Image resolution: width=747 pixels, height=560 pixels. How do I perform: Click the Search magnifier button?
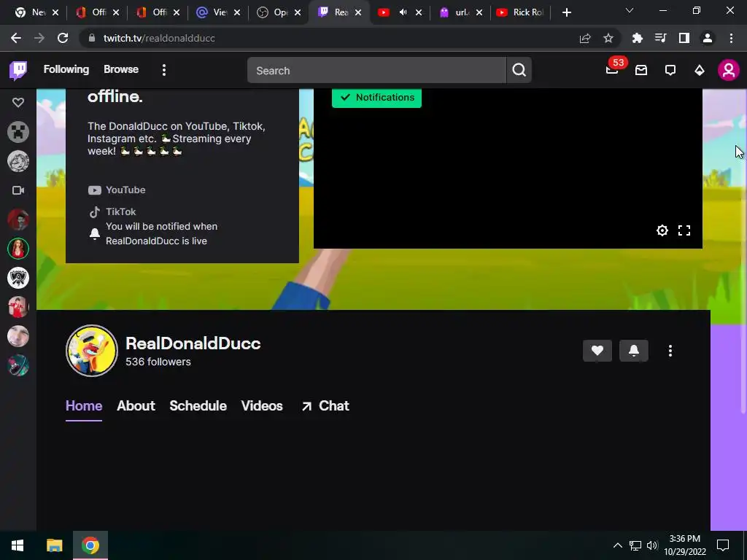tap(519, 70)
